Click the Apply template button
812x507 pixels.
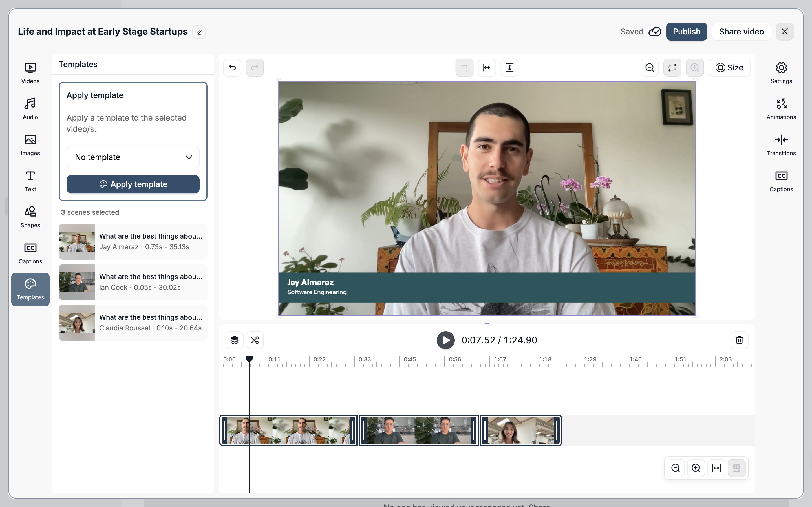point(133,184)
